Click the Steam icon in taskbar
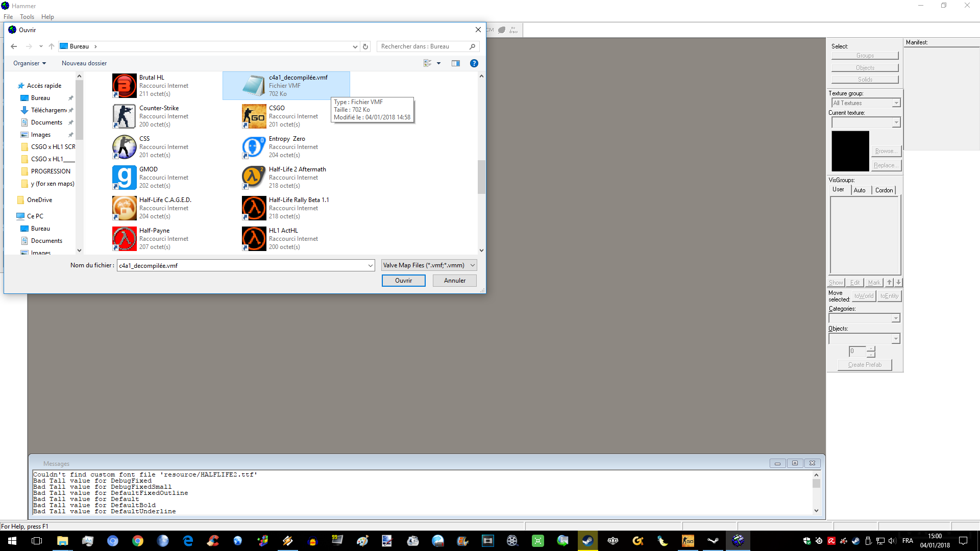Screen dimensions: 980x551 (x=587, y=541)
